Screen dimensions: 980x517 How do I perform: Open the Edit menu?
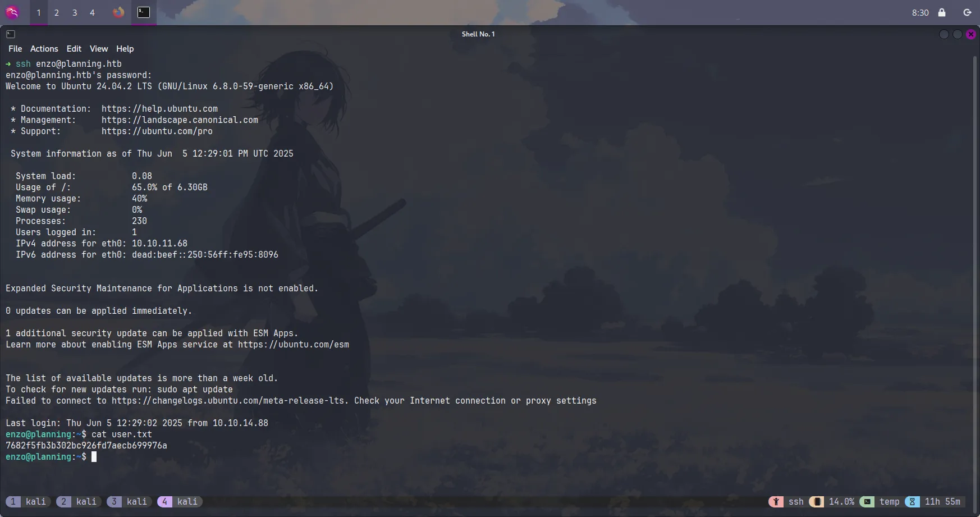tap(74, 49)
